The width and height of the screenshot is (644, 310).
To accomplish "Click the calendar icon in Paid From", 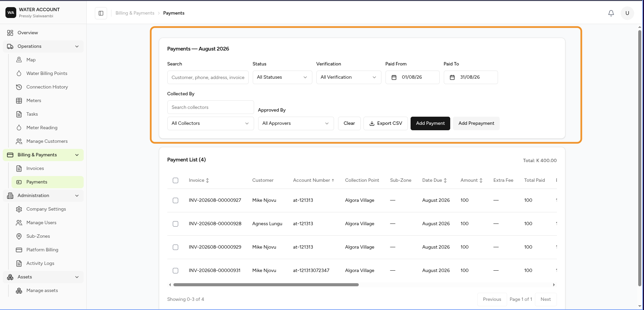I will point(394,77).
